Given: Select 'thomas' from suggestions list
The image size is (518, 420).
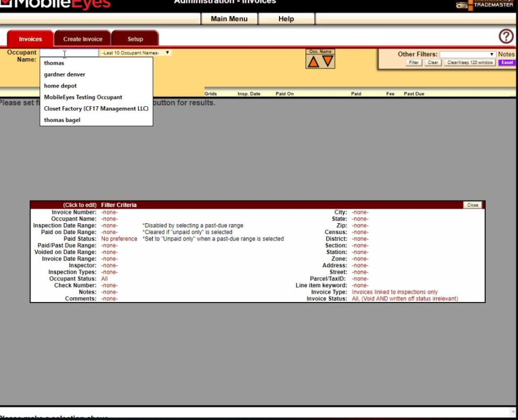Looking at the screenshot, I should click(x=96, y=63).
